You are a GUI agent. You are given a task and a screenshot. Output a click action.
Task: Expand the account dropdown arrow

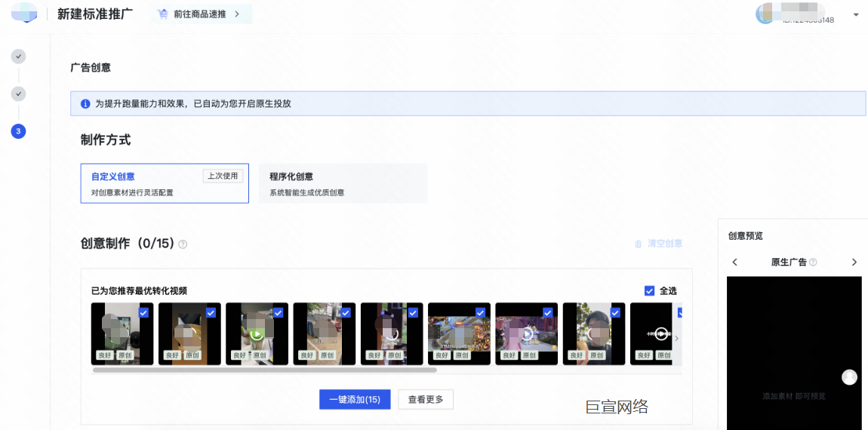[857, 16]
